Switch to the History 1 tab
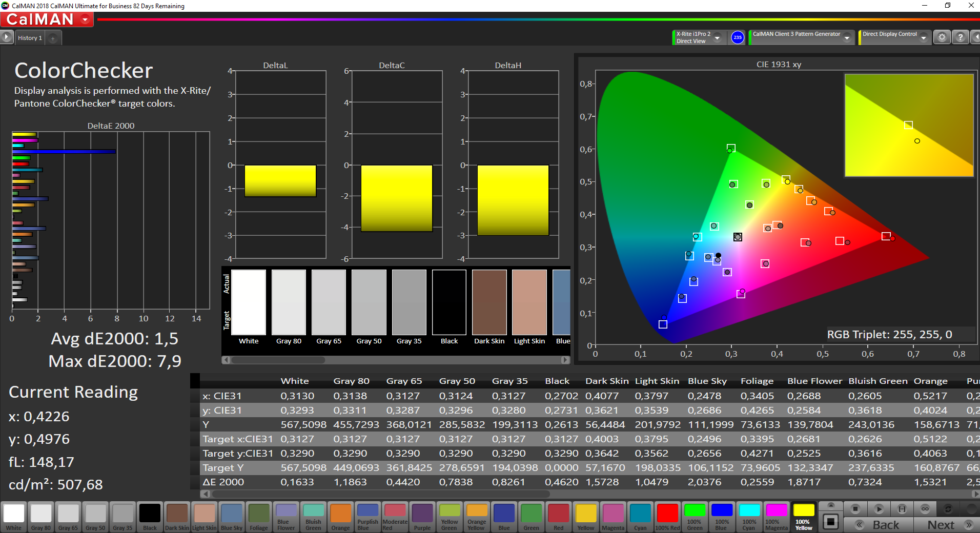This screenshot has height=533, width=980. point(30,38)
